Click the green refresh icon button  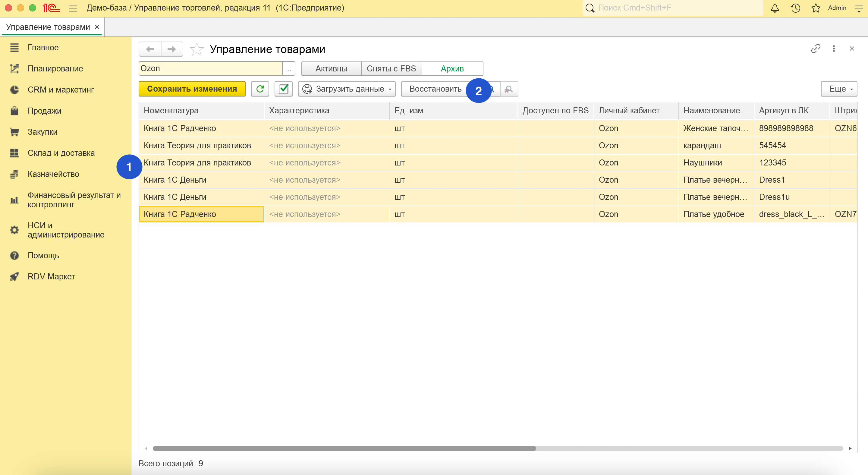(x=260, y=89)
